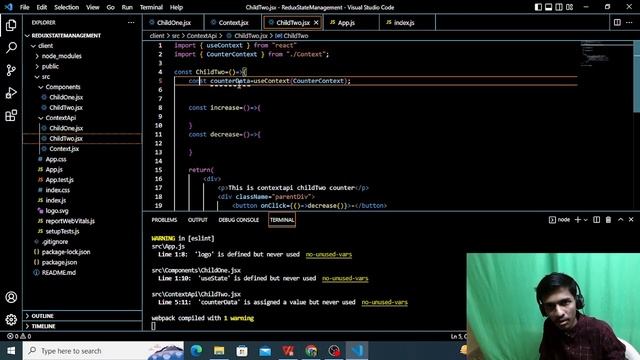Image resolution: width=640 pixels, height=360 pixels.
Task: Open the launch profile dropdown beside plus
Action: point(585,220)
